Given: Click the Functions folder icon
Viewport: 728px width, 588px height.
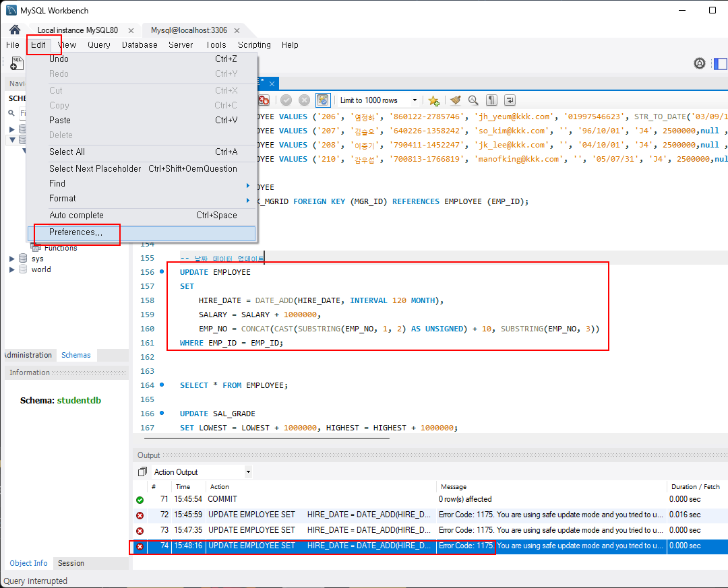Looking at the screenshot, I should point(36,248).
